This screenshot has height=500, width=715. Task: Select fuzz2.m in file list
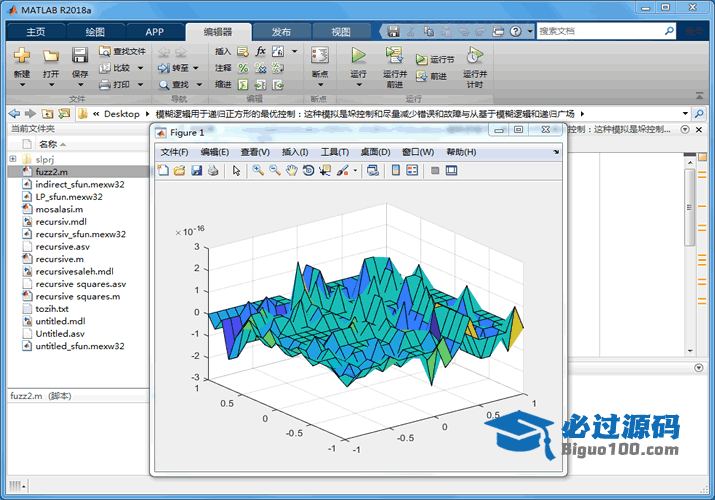pyautogui.click(x=51, y=172)
